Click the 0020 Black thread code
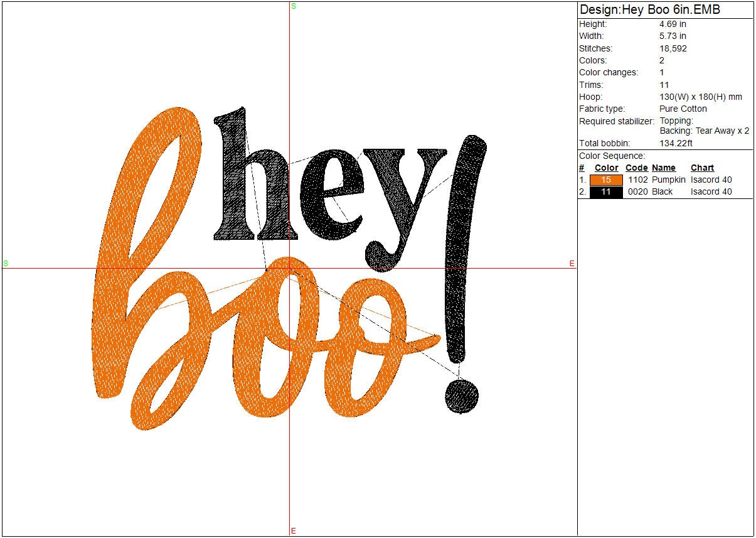The image size is (756, 538). 637,192
